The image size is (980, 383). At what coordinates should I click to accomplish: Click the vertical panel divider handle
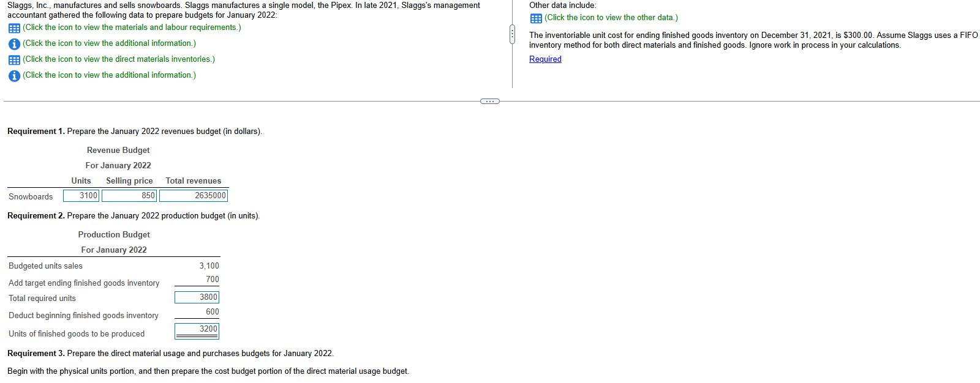[512, 34]
